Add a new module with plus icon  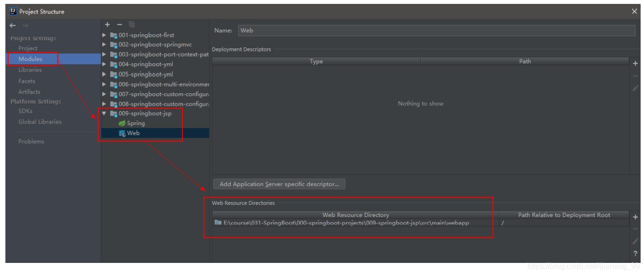coord(107,25)
